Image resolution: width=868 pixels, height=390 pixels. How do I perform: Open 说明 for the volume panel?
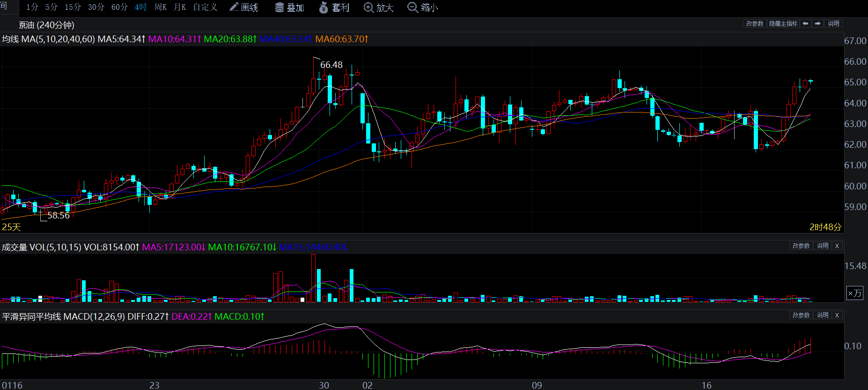pos(823,246)
